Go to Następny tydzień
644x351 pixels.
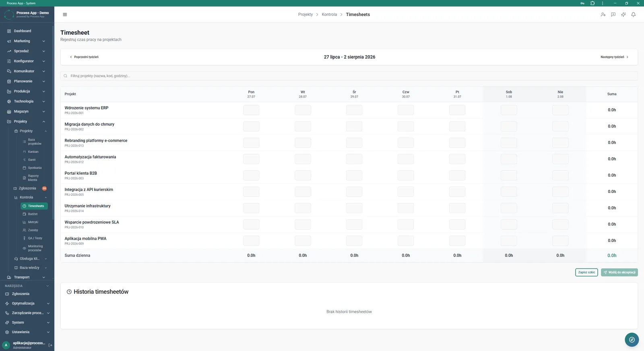(614, 57)
